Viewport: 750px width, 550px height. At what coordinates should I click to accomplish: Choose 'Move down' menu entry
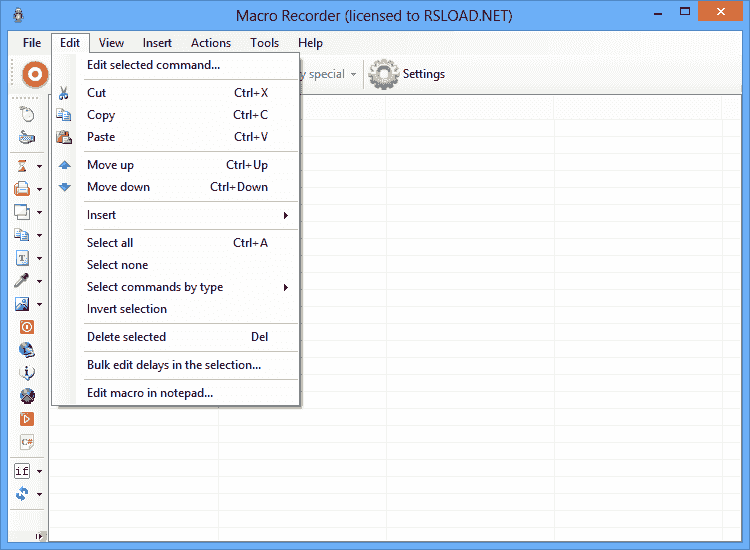tap(176, 187)
